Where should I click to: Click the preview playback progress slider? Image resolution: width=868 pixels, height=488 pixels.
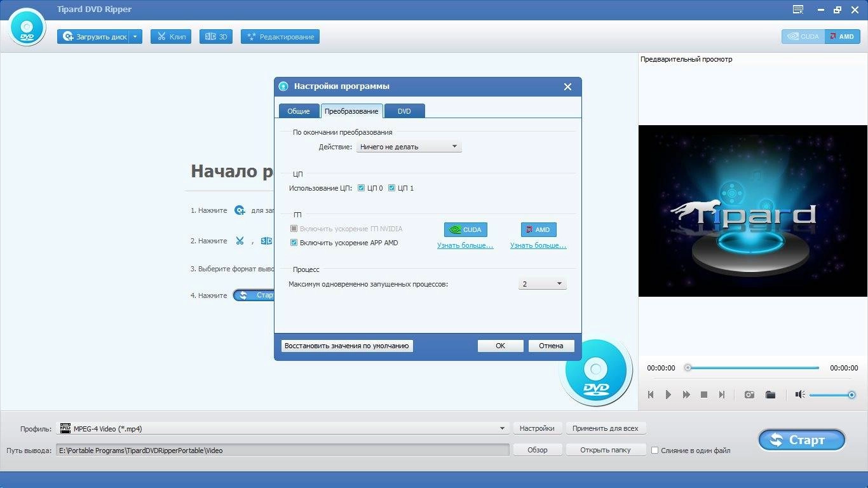753,368
